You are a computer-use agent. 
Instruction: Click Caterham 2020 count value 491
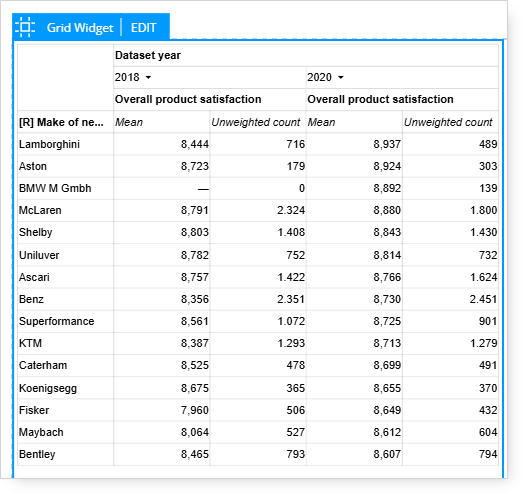(488, 365)
